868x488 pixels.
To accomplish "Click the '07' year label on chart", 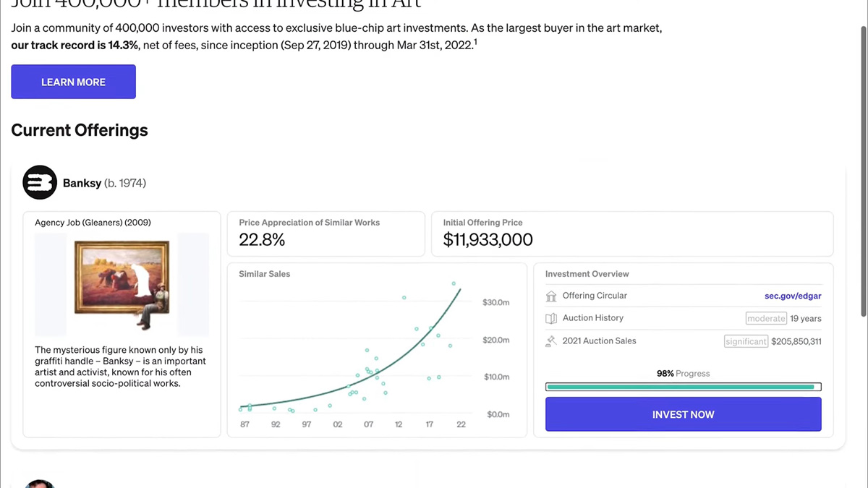I will (368, 424).
